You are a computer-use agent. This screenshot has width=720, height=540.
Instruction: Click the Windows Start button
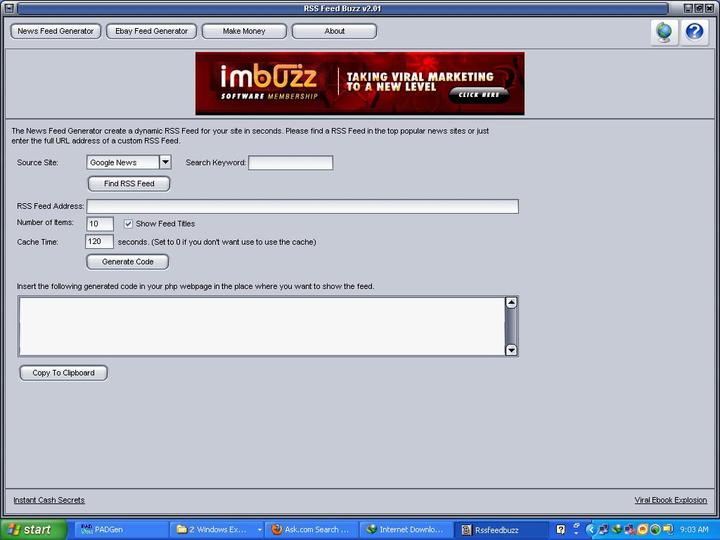coord(33,529)
